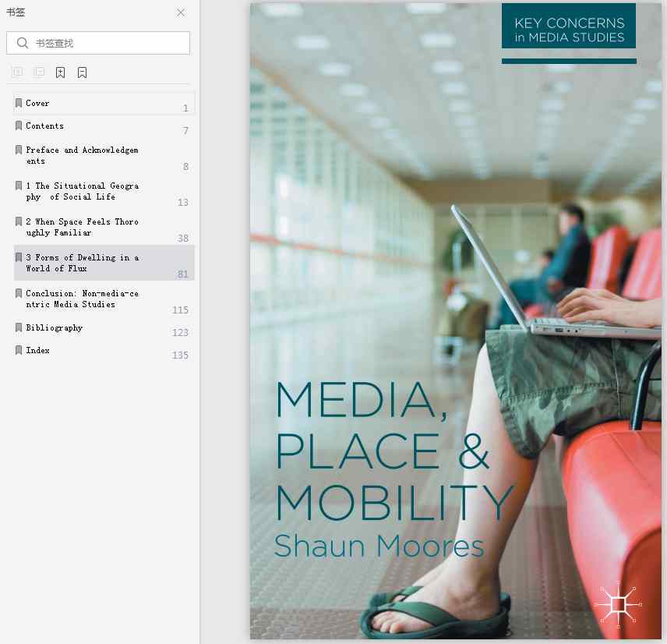
Task: Click the outlined bookmark toolbar icon
Action: [82, 73]
